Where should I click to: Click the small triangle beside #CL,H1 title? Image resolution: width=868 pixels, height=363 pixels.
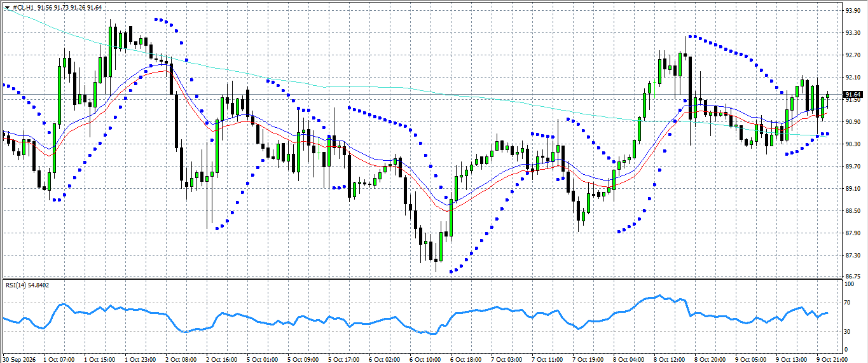click(x=7, y=7)
